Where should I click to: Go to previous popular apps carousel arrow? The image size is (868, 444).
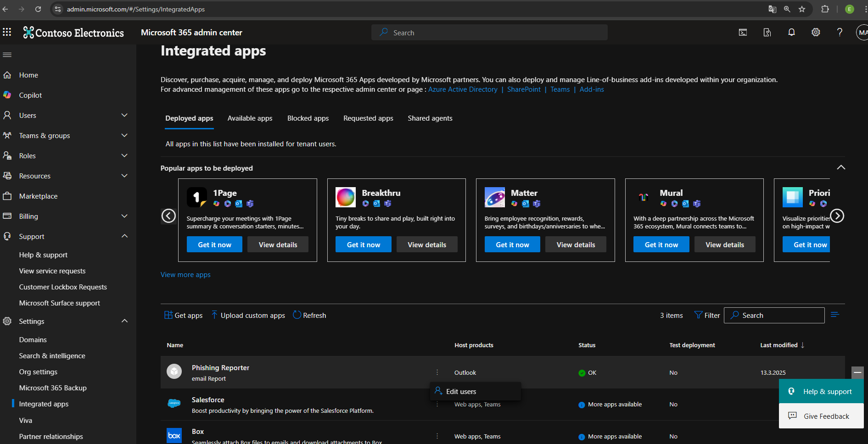[x=168, y=216]
